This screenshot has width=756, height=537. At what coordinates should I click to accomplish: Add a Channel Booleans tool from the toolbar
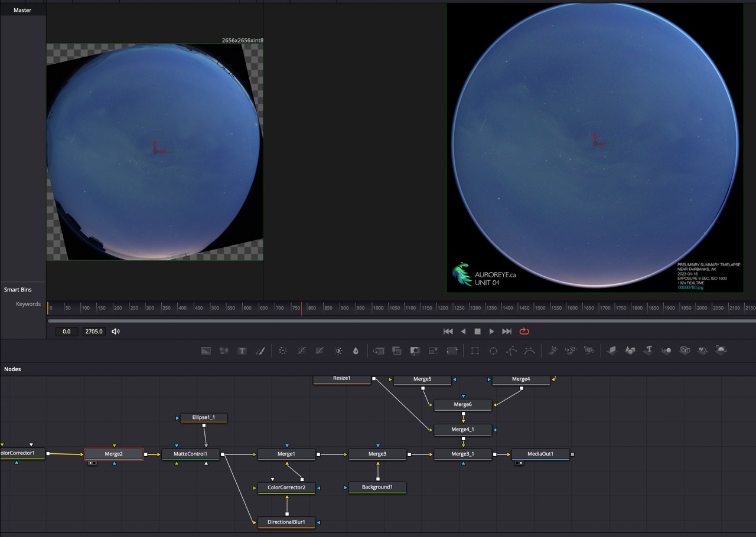(x=397, y=351)
